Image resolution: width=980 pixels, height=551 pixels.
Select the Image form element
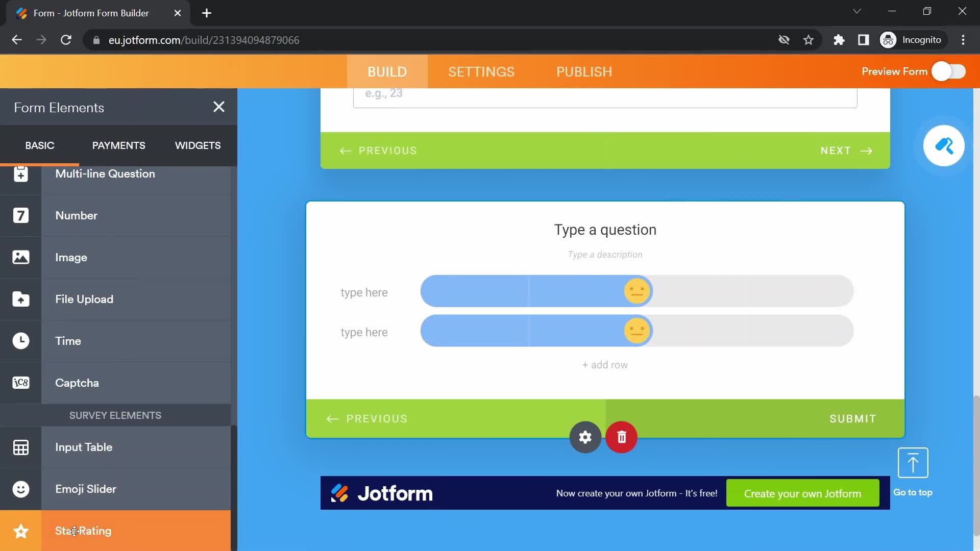(x=70, y=257)
